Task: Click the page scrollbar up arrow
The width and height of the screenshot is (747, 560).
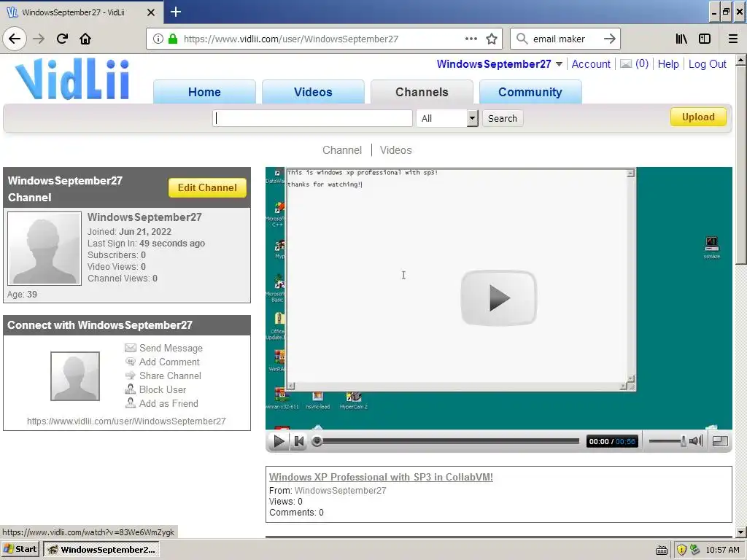Action: (x=741, y=61)
